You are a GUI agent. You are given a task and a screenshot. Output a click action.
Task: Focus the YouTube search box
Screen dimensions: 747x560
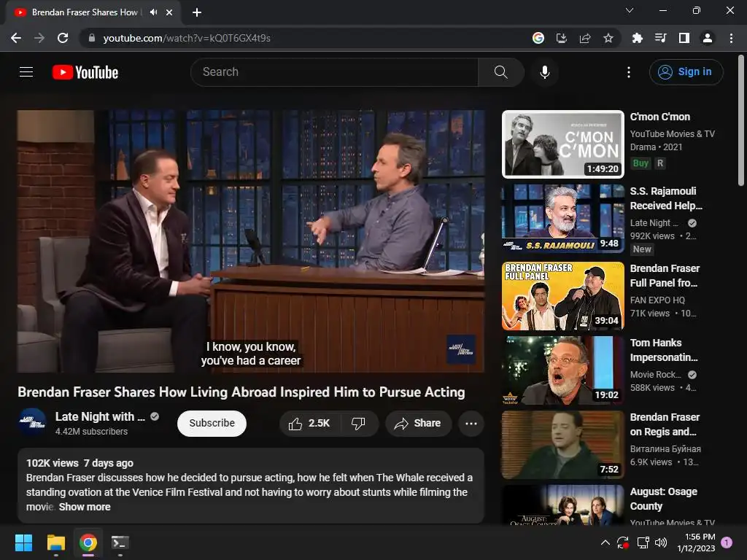click(x=334, y=72)
